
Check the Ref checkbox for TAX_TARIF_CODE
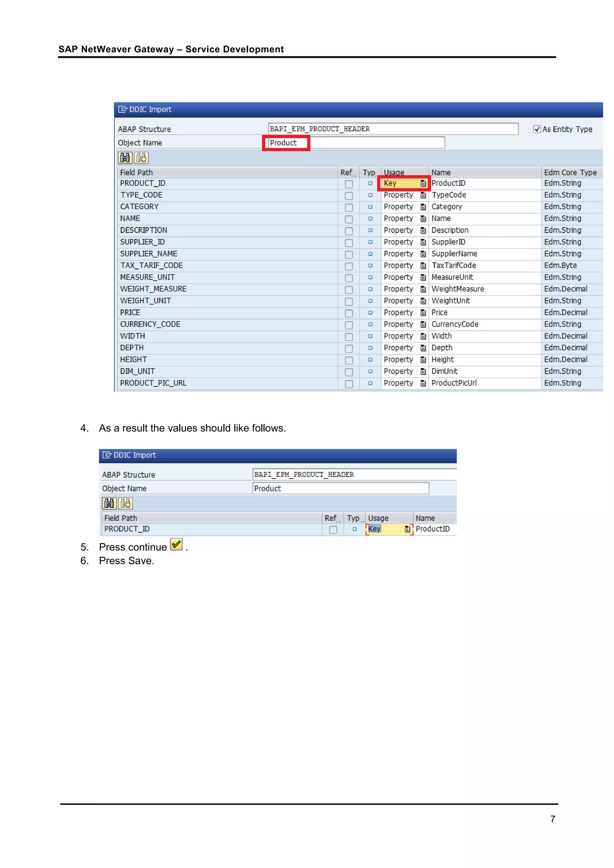(349, 266)
